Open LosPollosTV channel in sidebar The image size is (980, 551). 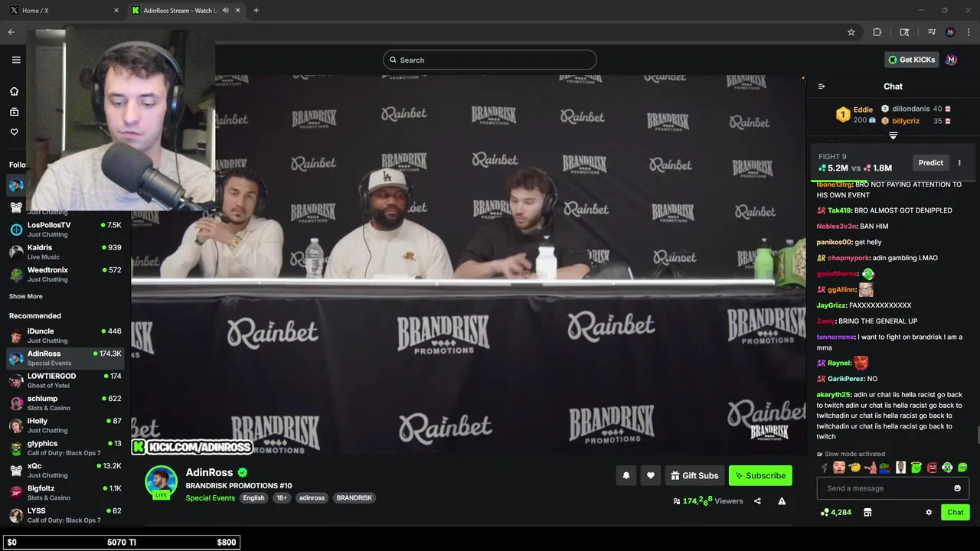pos(66,230)
